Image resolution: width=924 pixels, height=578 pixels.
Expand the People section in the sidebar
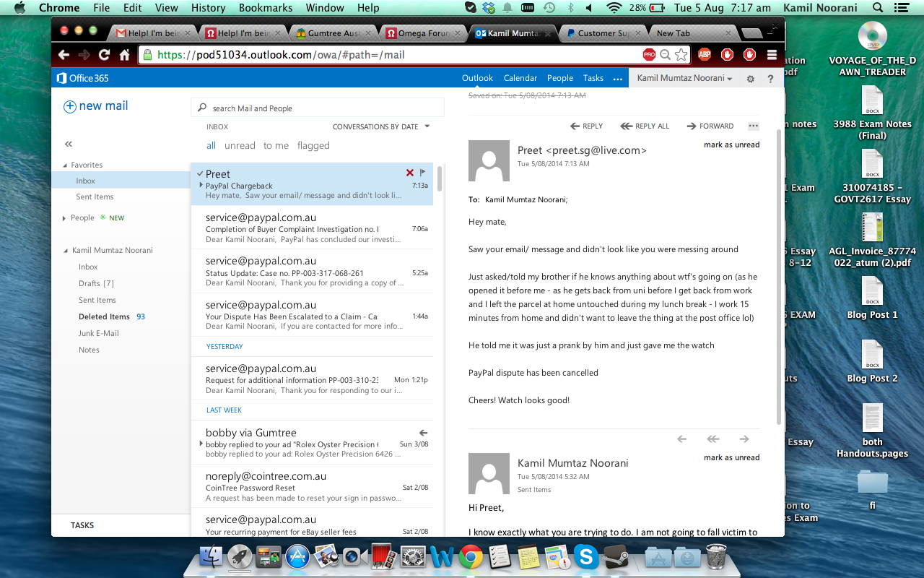[64, 218]
